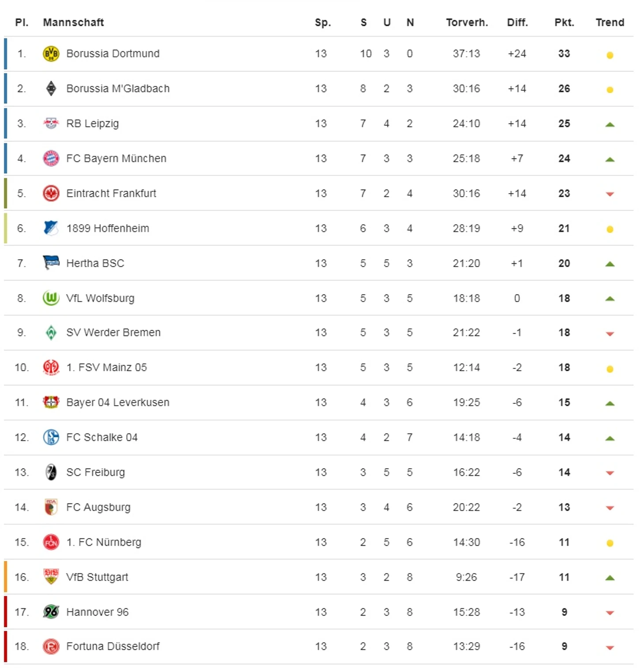Viewport: 644px width, 671px height.
Task: Click the yellow trend dot for Hoffenheim
Action: point(610,229)
